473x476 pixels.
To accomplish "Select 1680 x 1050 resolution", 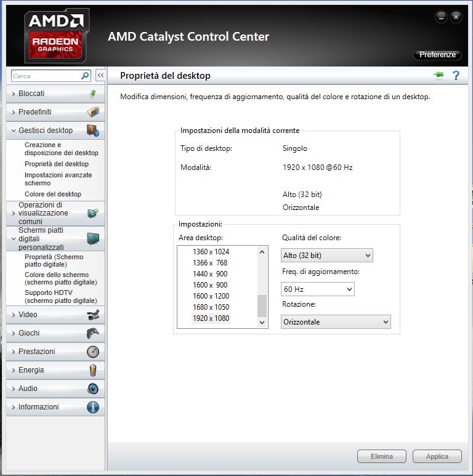I will 211,307.
